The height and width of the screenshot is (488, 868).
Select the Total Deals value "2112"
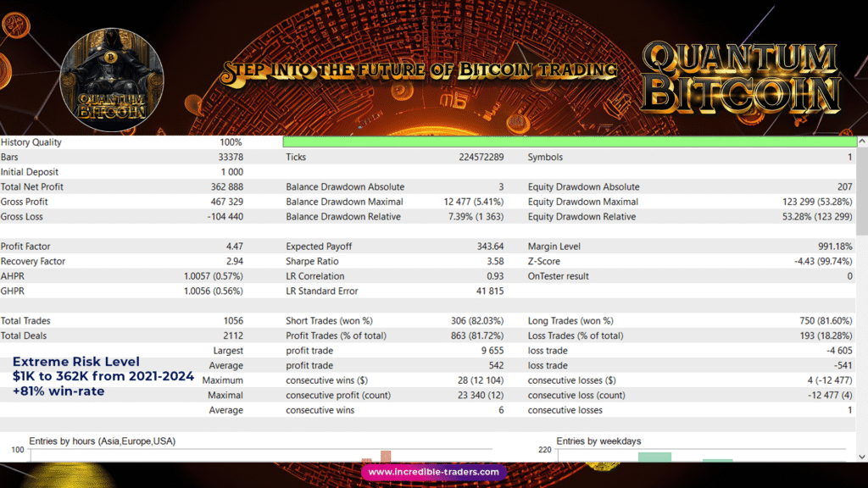click(x=233, y=335)
